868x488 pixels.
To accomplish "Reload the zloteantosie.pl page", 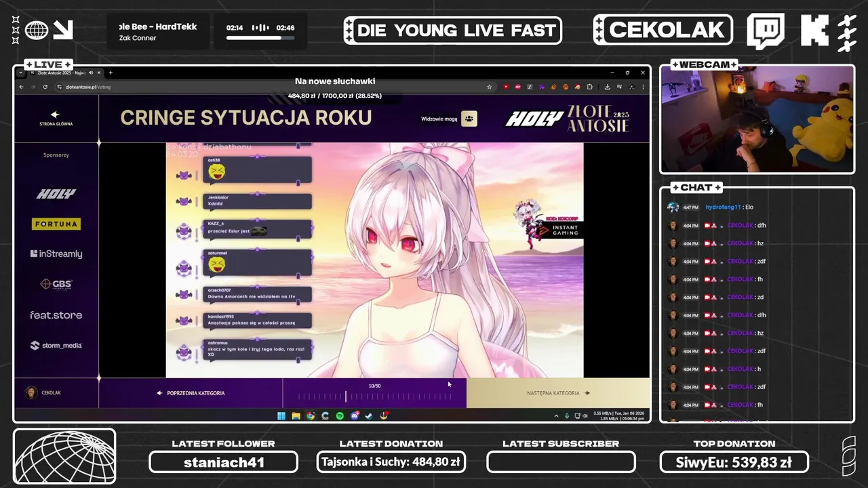I will click(45, 87).
